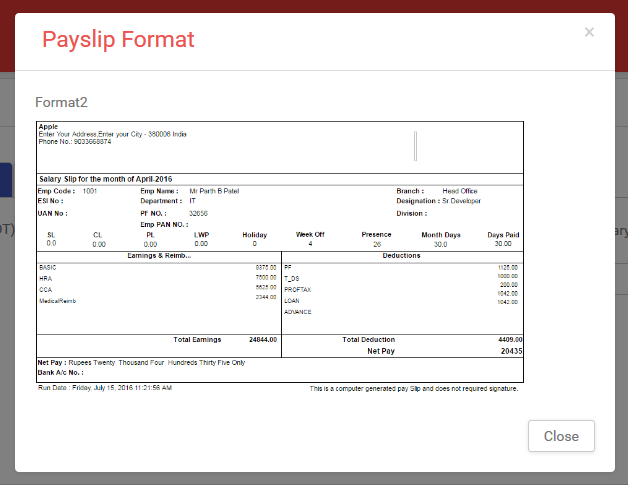Click the 'Division :' label

412,213
